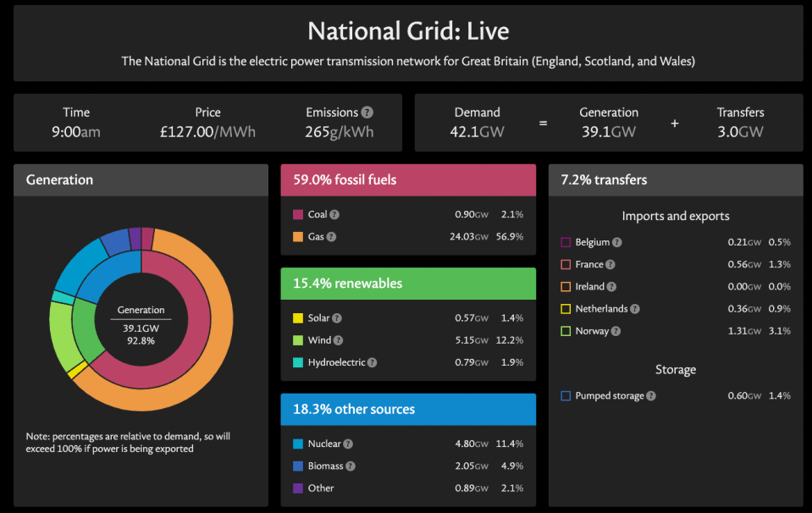Click the Storage subheading
Image resolution: width=812 pixels, height=513 pixels.
[x=676, y=370]
